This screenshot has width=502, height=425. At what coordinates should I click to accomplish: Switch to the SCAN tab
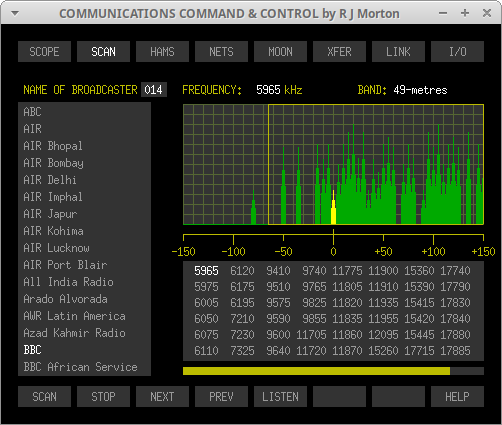coord(103,52)
